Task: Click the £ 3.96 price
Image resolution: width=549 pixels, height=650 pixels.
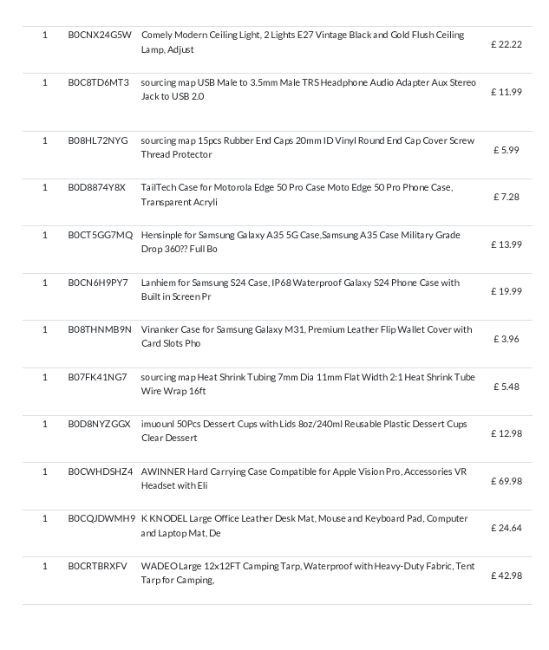Action: [x=506, y=339]
